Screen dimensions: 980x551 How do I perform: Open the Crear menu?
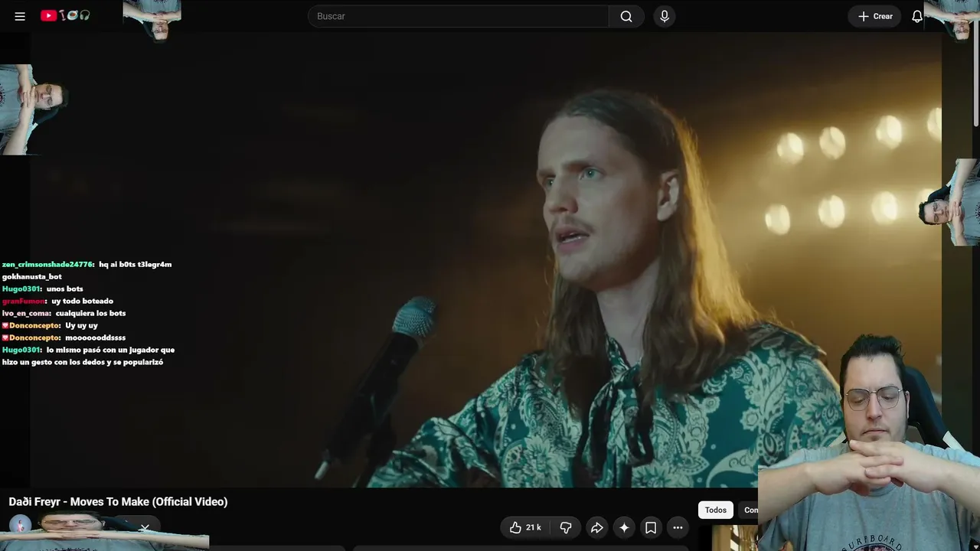875,16
